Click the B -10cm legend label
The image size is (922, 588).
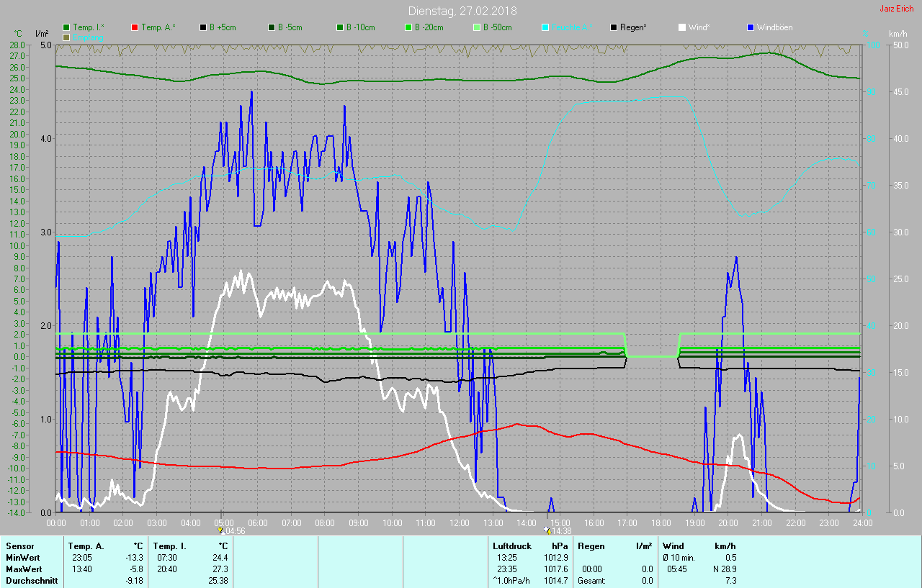(360, 27)
